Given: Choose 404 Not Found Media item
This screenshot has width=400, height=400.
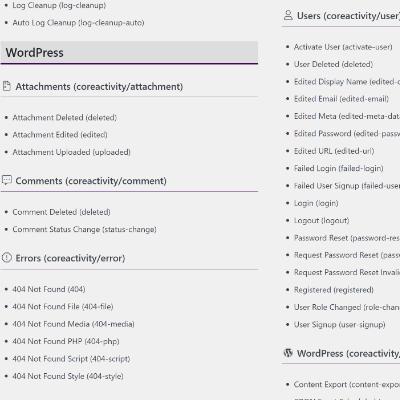Looking at the screenshot, I should pos(73,324).
